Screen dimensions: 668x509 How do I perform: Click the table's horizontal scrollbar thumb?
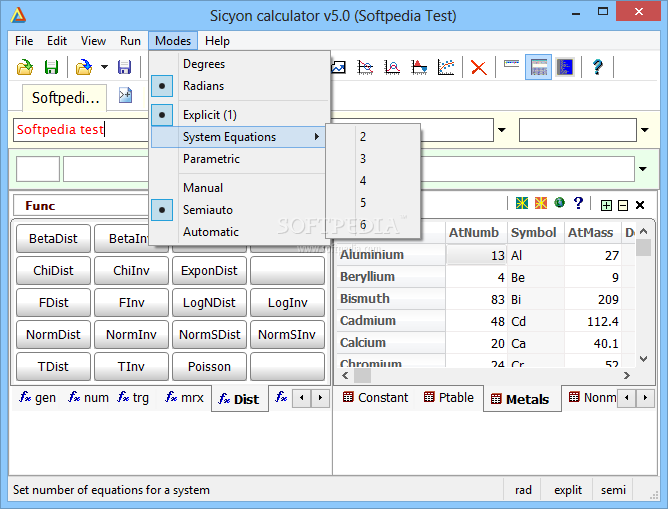tap(363, 376)
